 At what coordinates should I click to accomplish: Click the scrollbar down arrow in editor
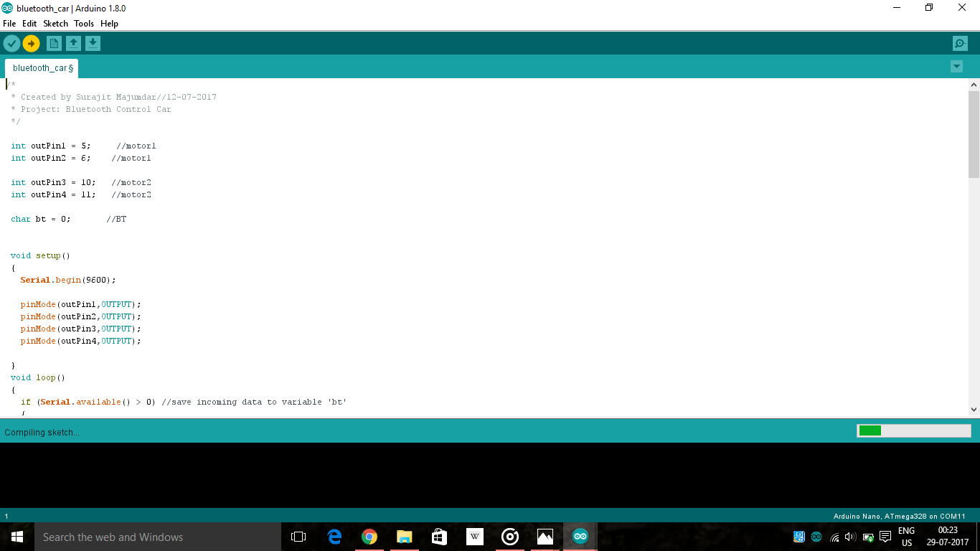click(974, 410)
